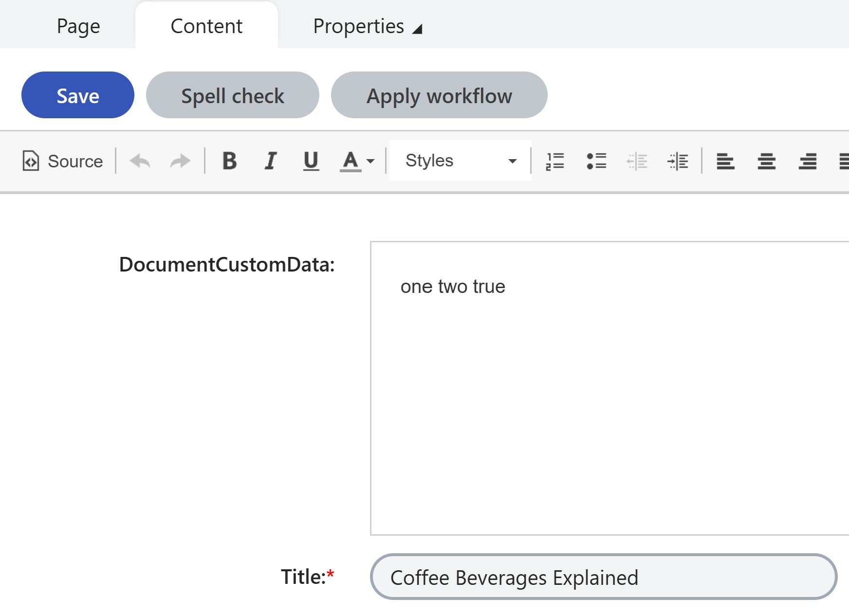849x616 pixels.
Task: Toggle italic formatting
Action: [271, 161]
